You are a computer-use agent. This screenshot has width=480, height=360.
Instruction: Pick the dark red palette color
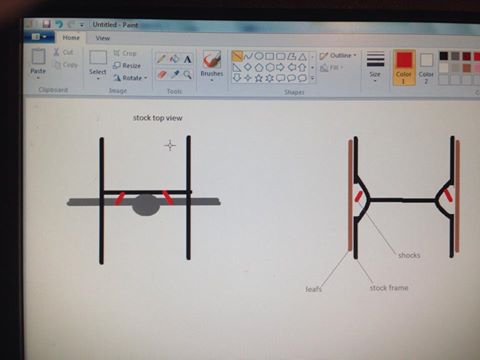(466, 56)
